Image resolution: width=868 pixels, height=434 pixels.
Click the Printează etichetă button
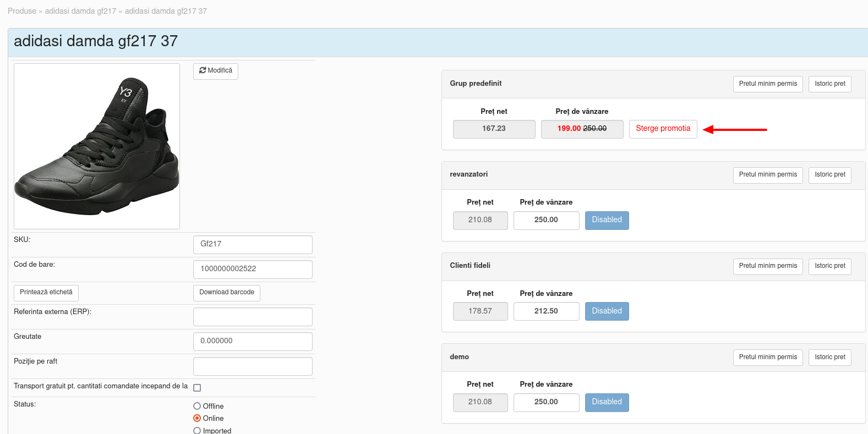pos(46,293)
